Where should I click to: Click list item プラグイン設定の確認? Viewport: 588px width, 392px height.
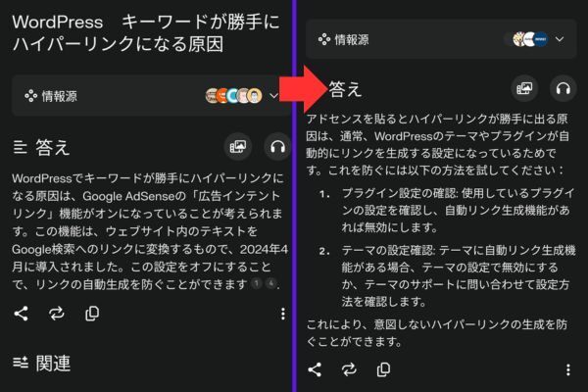pos(458,210)
